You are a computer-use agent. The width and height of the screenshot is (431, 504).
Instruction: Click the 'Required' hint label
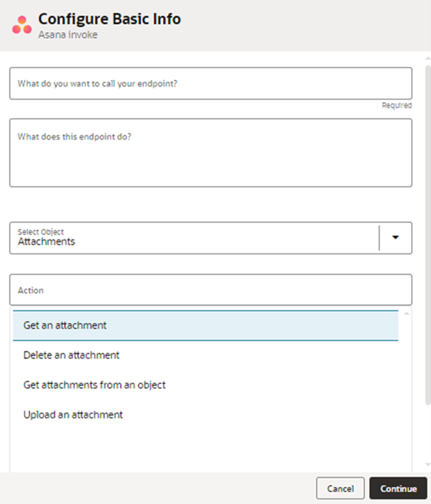(x=397, y=106)
